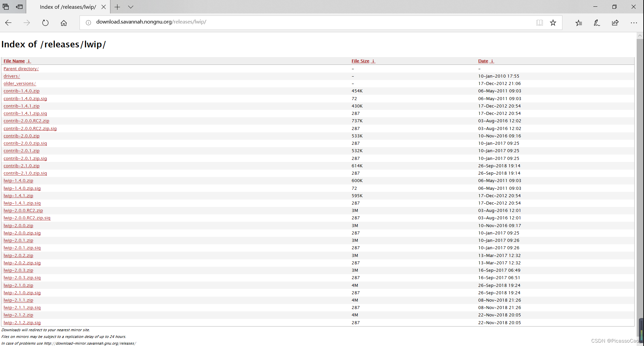Open the browser settings and more menu
The height and width of the screenshot is (346, 644).
tap(634, 23)
